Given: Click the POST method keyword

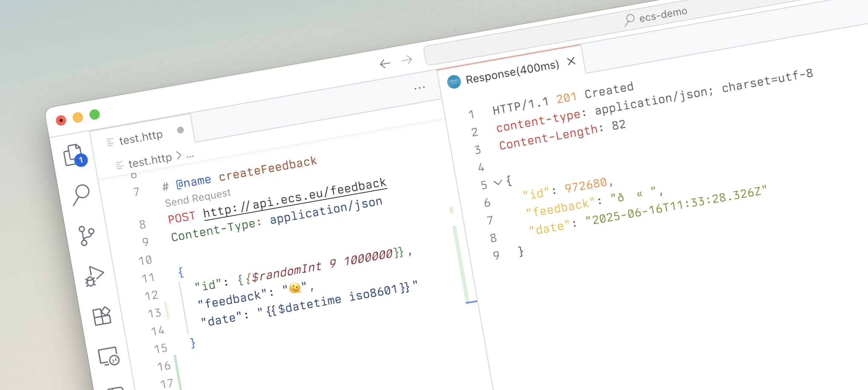Looking at the screenshot, I should tap(182, 217).
